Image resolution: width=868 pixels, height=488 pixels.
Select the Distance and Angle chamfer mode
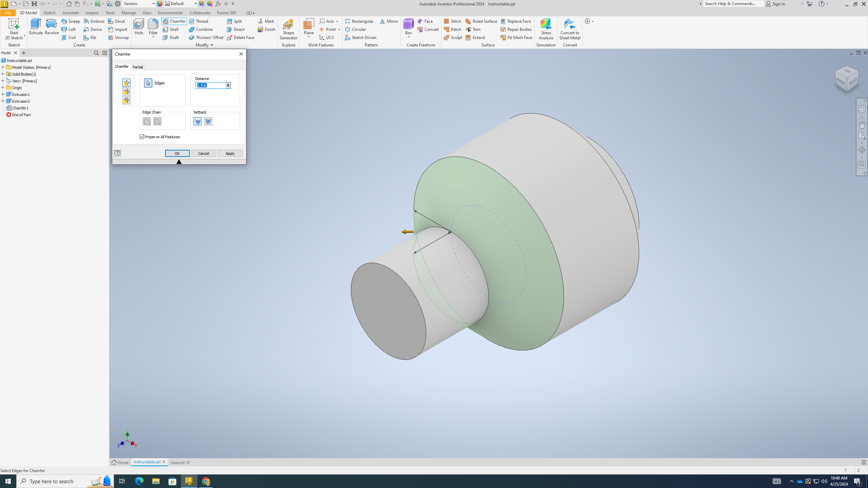[x=126, y=91]
